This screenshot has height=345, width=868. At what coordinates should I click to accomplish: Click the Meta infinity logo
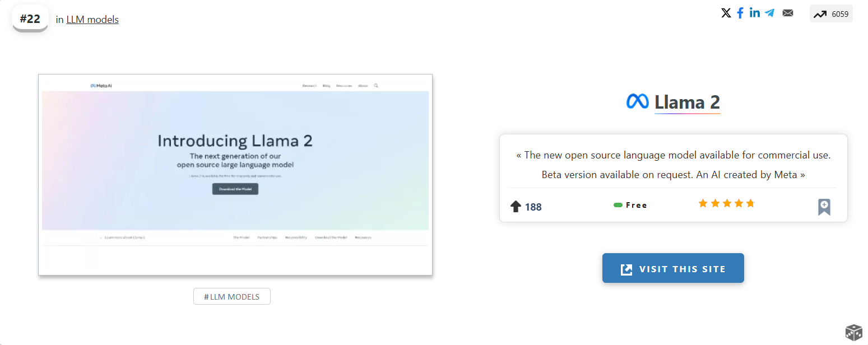coord(637,101)
